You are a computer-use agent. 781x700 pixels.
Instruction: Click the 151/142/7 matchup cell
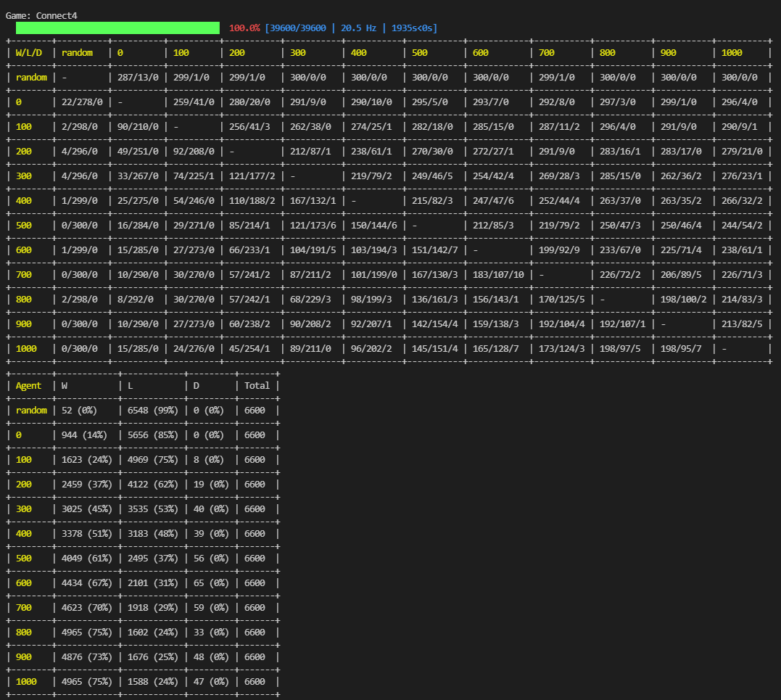coord(431,250)
